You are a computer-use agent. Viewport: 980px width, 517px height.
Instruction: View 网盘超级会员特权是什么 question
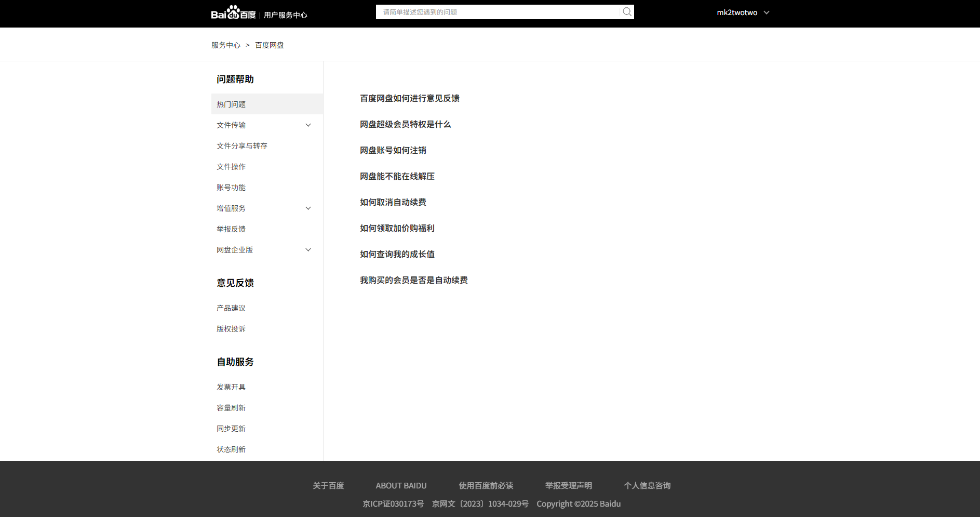[x=405, y=124]
